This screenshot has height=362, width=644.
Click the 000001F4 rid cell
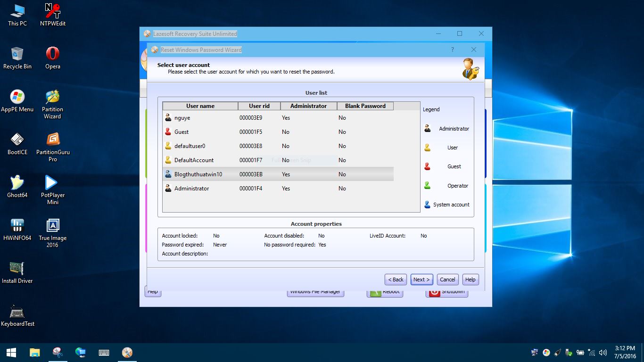click(x=251, y=189)
